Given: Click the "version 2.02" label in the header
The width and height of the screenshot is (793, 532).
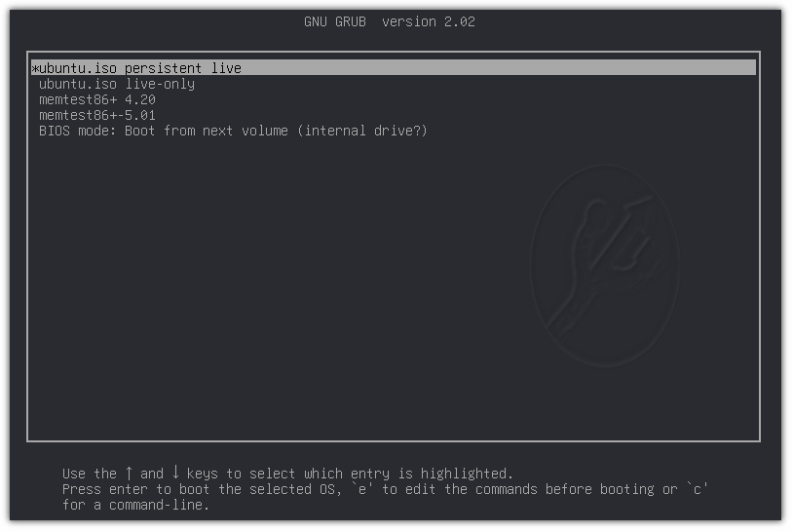Looking at the screenshot, I should pos(429,21).
